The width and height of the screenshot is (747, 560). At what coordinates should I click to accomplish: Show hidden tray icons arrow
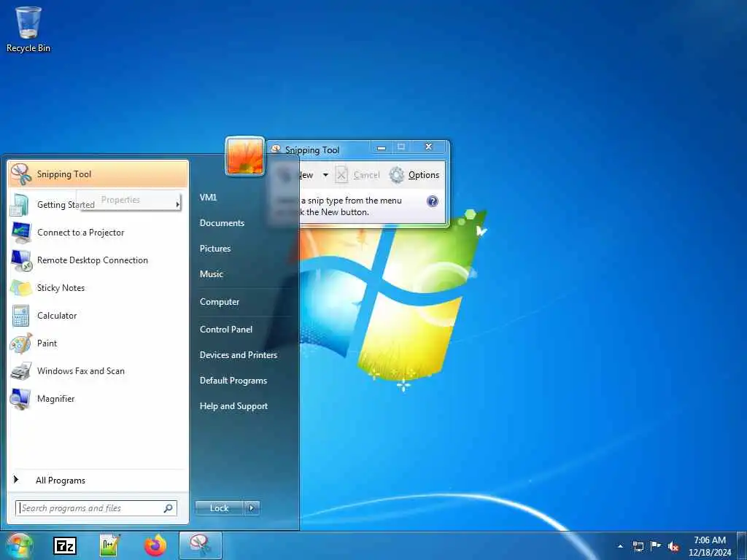[620, 546]
